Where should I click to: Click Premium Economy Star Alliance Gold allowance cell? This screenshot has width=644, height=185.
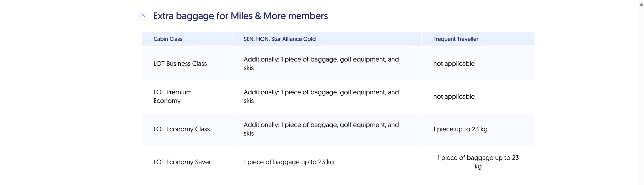click(x=321, y=96)
